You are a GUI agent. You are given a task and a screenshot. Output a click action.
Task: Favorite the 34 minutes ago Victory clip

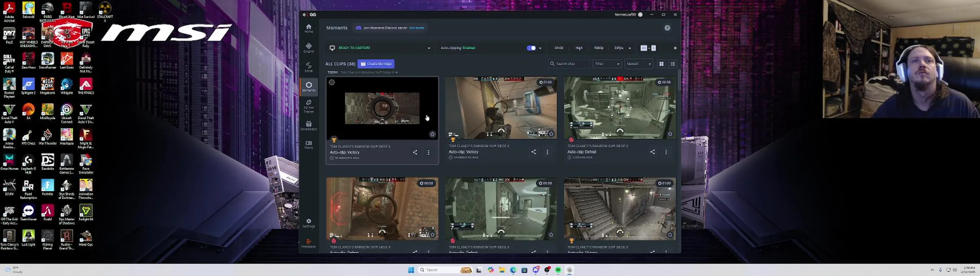(551, 134)
